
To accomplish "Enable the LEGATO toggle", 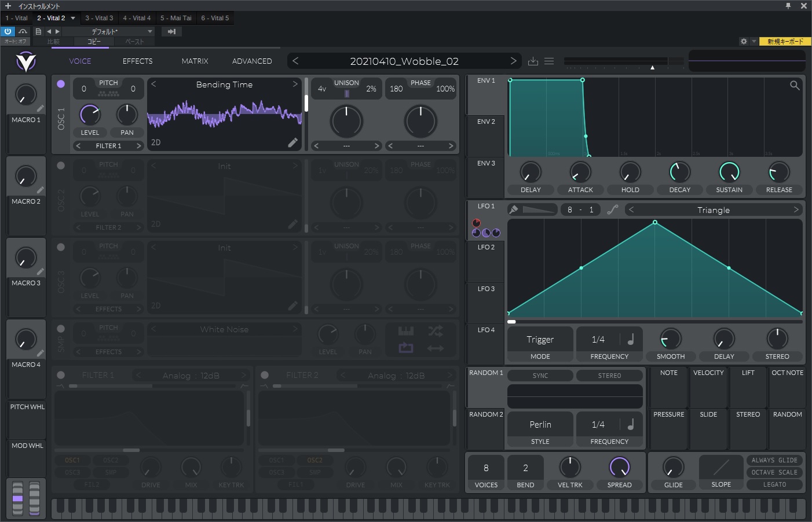I will tap(774, 484).
